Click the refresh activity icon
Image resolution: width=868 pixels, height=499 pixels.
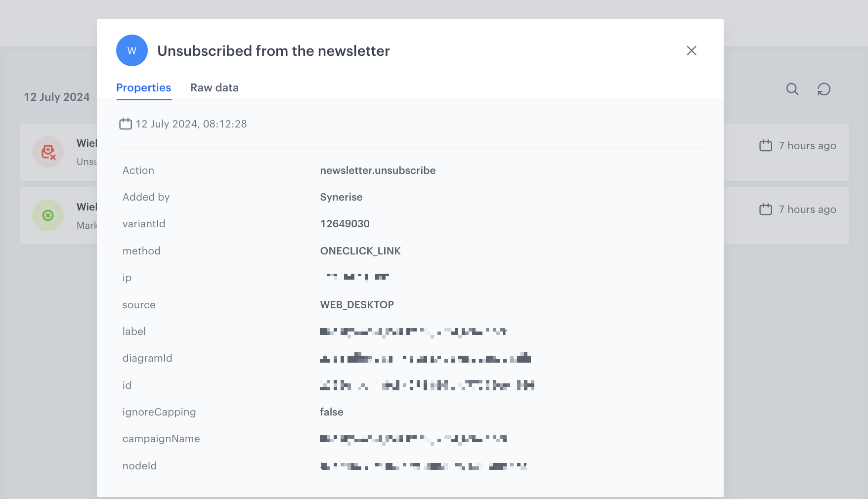click(x=824, y=89)
